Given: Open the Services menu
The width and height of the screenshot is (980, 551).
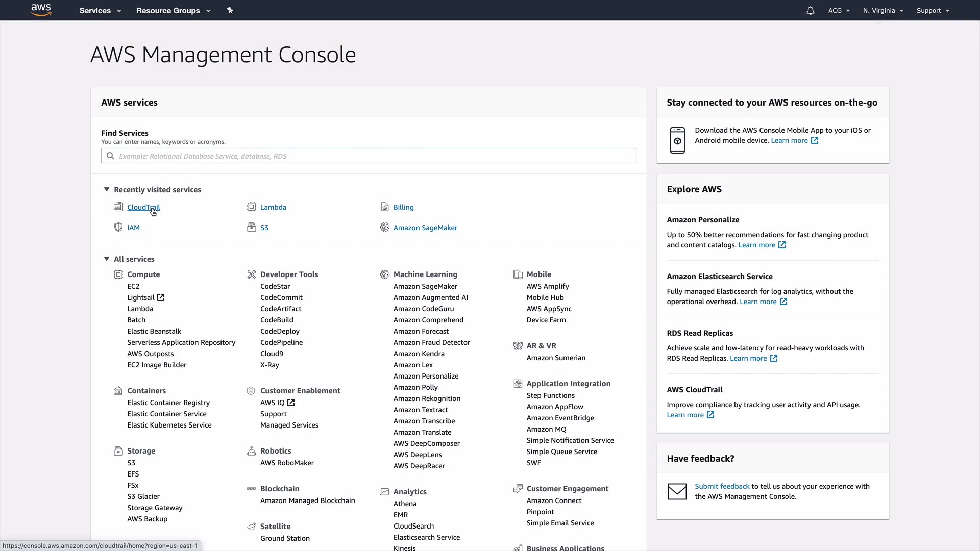Looking at the screenshot, I should tap(100, 11).
